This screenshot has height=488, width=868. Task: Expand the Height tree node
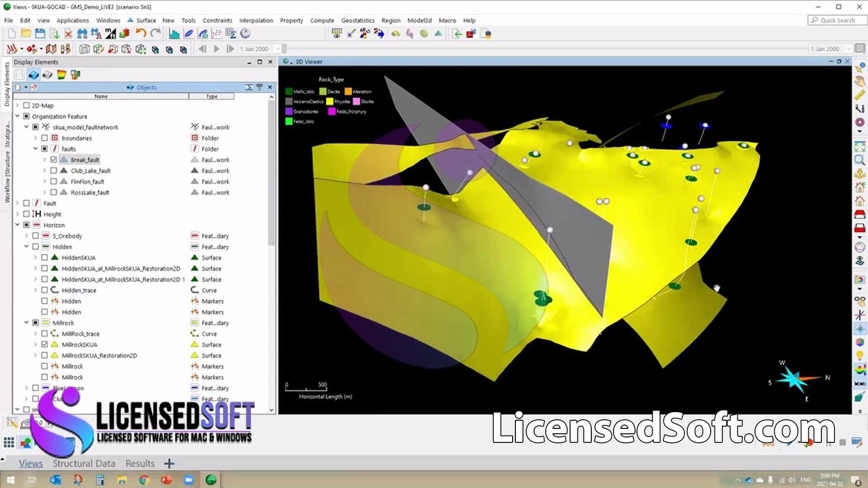(17, 214)
